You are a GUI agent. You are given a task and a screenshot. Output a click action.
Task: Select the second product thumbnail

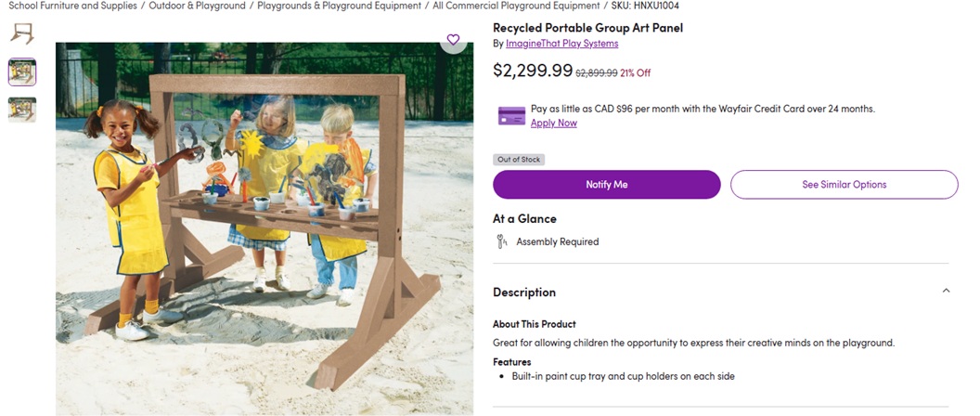[22, 71]
